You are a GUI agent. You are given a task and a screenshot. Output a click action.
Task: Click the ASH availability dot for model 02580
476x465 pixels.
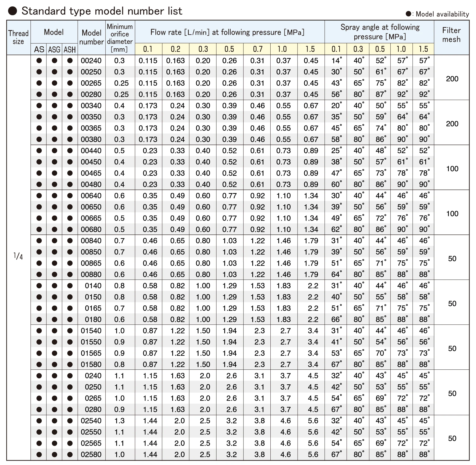(70, 454)
